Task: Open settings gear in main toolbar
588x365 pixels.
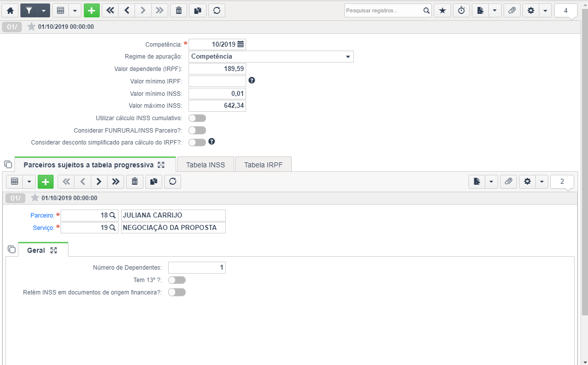Action: coord(530,10)
